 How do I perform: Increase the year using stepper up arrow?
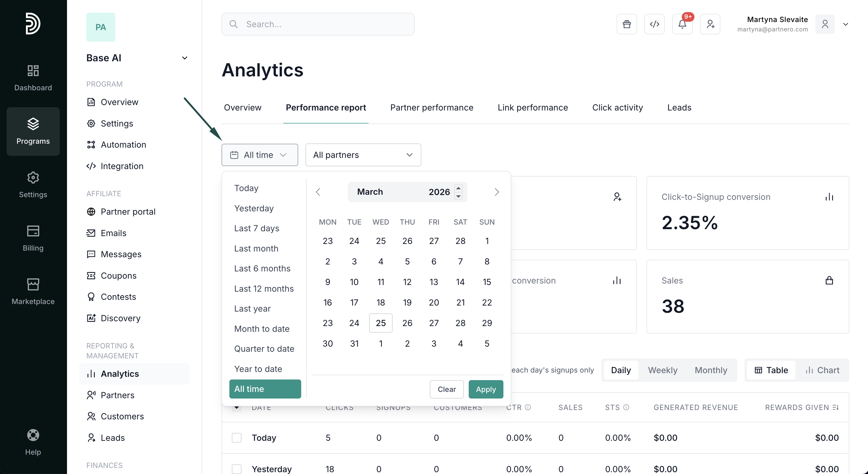[458, 188]
